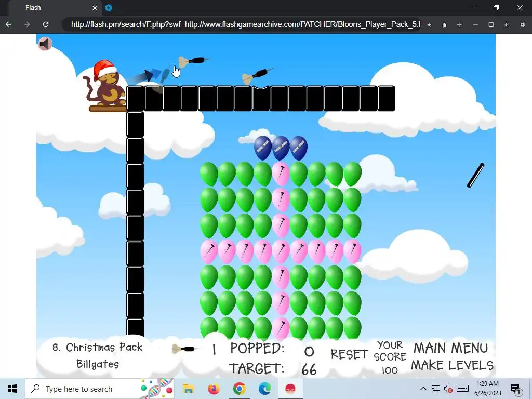Mute the game sound speaker icon
The width and height of the screenshot is (532, 399).
click(x=45, y=44)
